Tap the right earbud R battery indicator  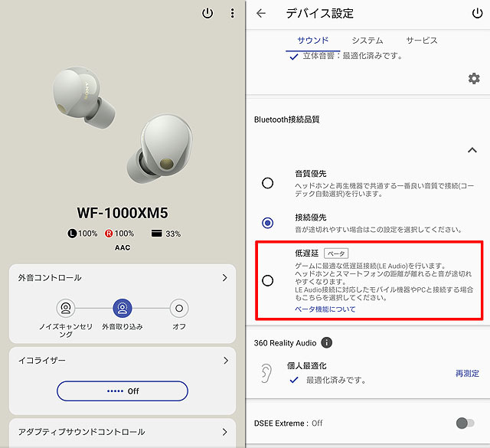click(109, 234)
